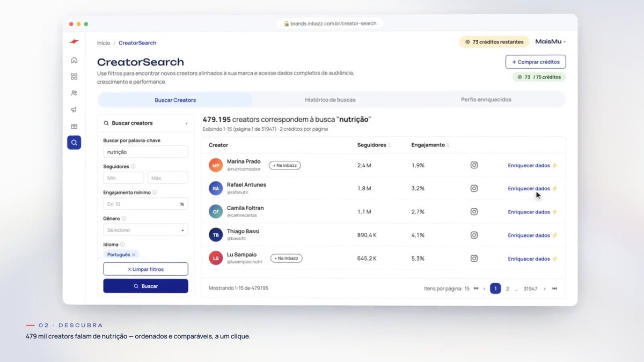The height and width of the screenshot is (362, 644).
Task: Click Instagram icon in Camila Foltran row
Action: pyautogui.click(x=474, y=212)
